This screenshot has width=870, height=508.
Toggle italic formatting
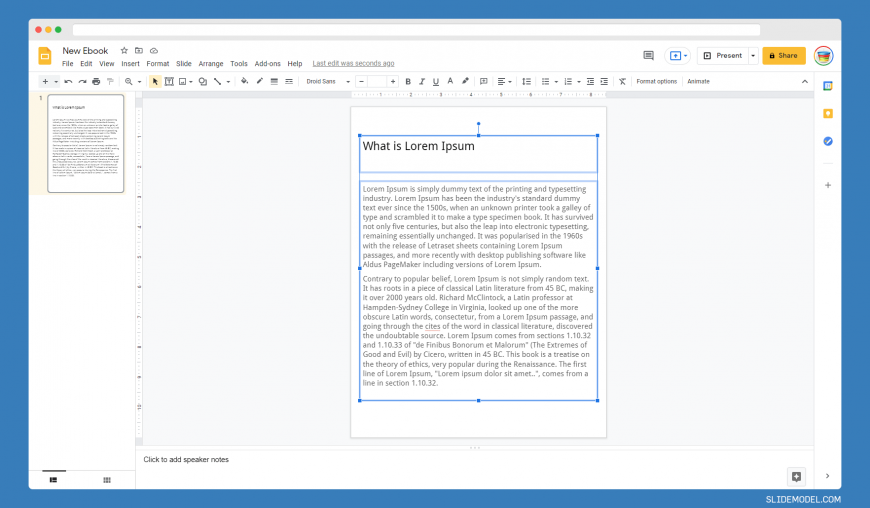pyautogui.click(x=422, y=82)
